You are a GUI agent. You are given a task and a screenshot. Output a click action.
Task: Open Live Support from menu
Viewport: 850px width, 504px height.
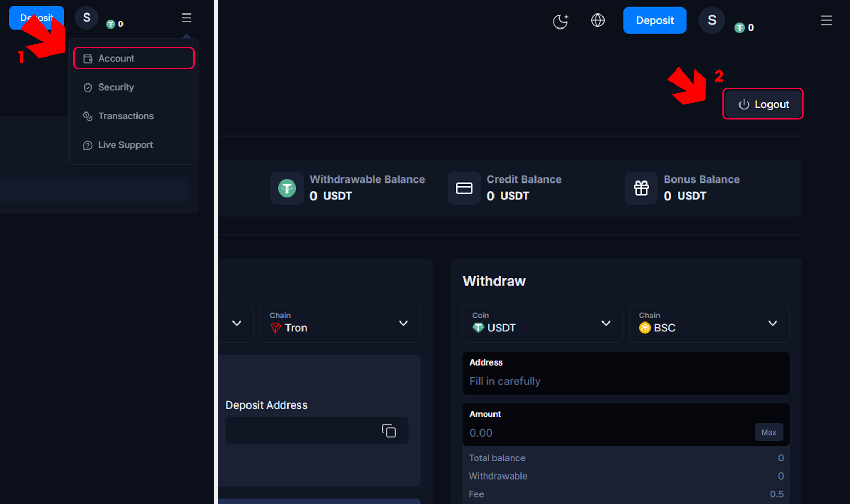134,145
